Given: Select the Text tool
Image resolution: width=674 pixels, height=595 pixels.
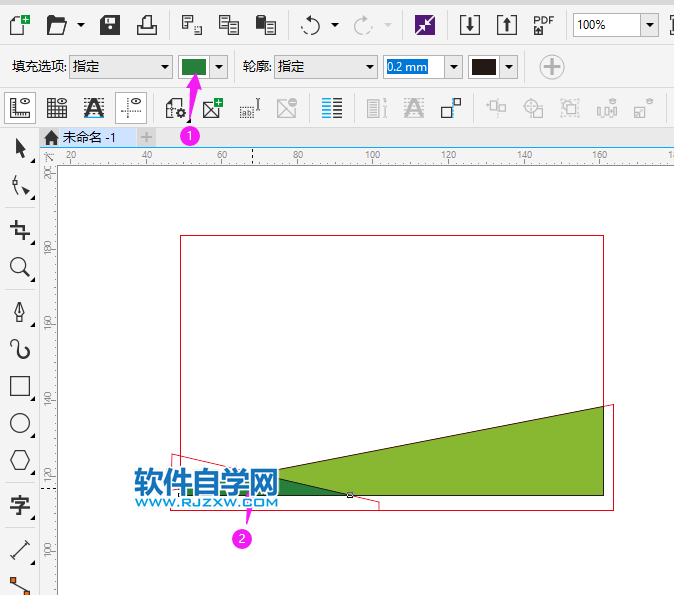Looking at the screenshot, I should point(20,505).
